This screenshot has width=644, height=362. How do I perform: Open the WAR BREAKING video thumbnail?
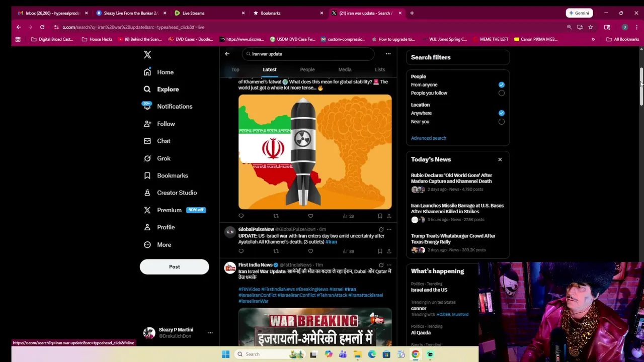pos(315,327)
